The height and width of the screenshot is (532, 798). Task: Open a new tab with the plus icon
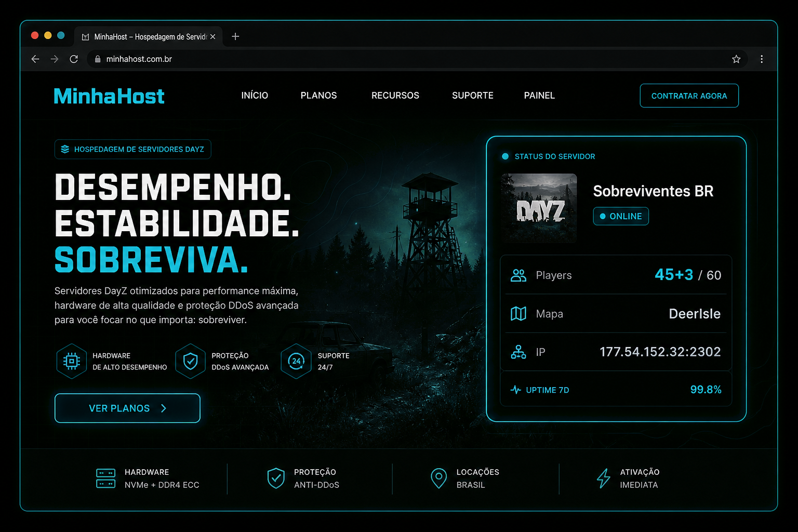(235, 36)
